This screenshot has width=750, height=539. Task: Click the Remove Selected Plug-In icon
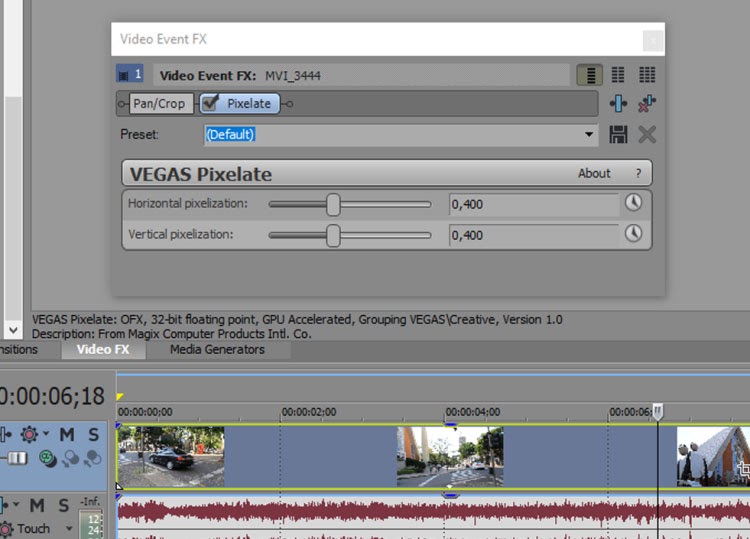[647, 103]
